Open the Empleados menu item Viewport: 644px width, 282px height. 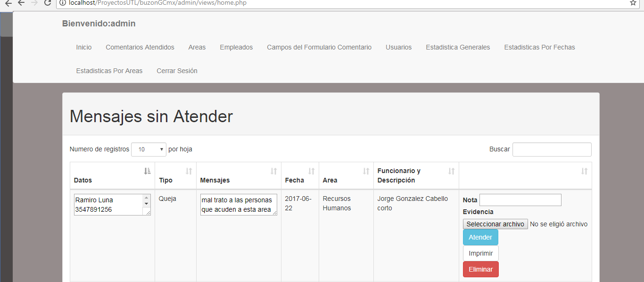click(236, 47)
